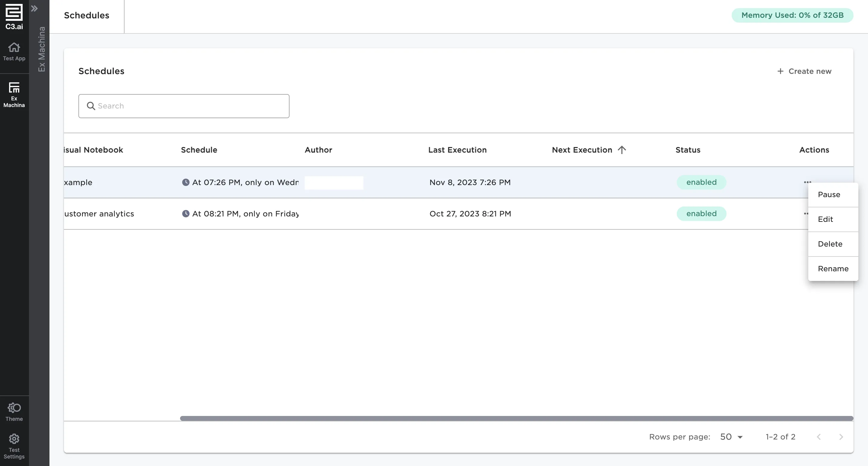Click the three-dot actions icon in the example row
The height and width of the screenshot is (466, 868).
pyautogui.click(x=807, y=182)
